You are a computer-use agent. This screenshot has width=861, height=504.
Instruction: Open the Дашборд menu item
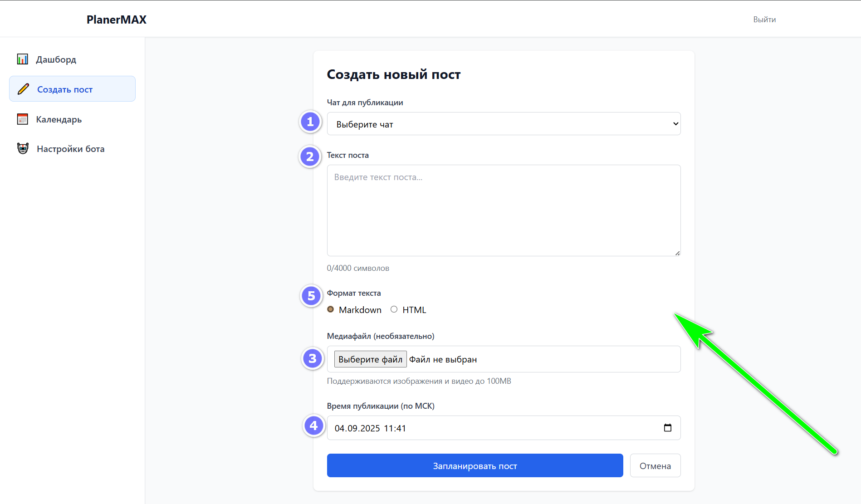[x=72, y=59]
